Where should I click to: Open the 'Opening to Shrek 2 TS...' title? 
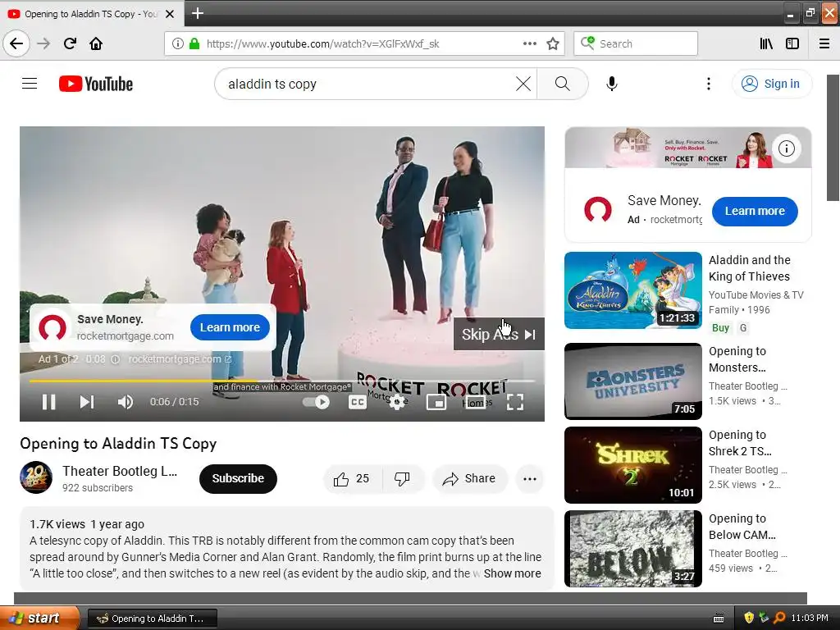[x=740, y=443]
